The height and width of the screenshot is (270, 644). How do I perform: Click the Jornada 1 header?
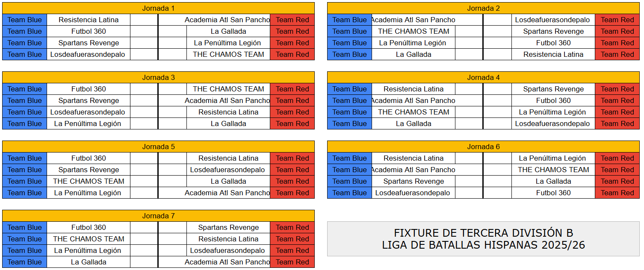[158, 8]
